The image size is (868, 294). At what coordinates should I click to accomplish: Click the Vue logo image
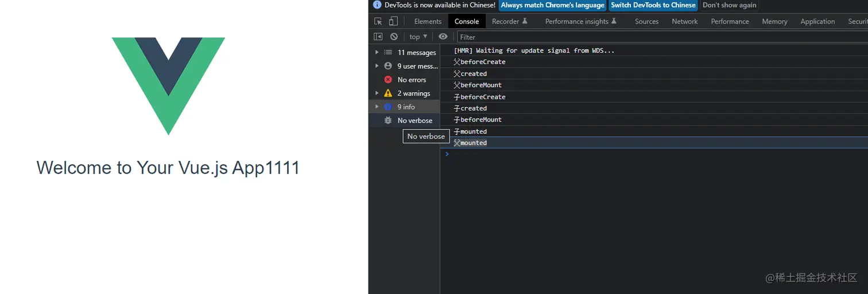(x=168, y=86)
